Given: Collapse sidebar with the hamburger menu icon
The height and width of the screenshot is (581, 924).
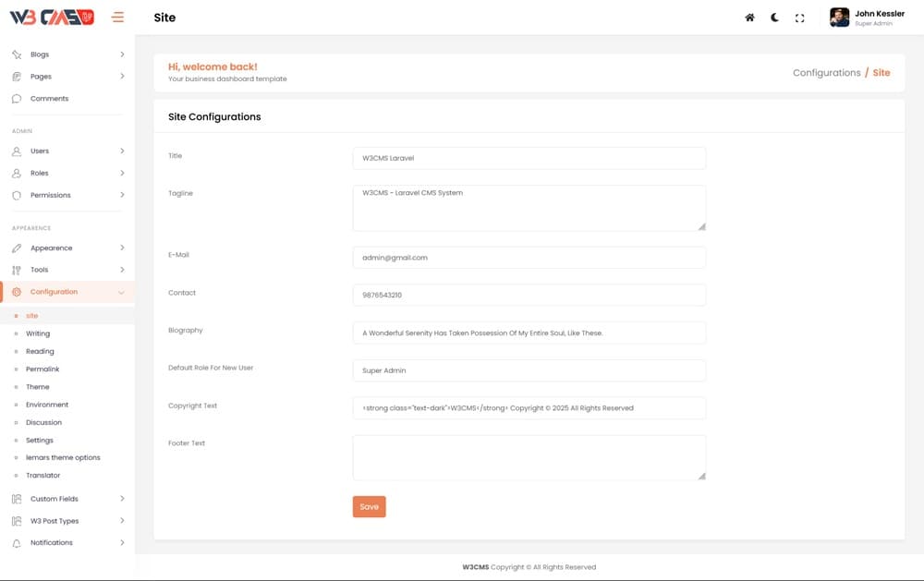Looking at the screenshot, I should point(117,17).
